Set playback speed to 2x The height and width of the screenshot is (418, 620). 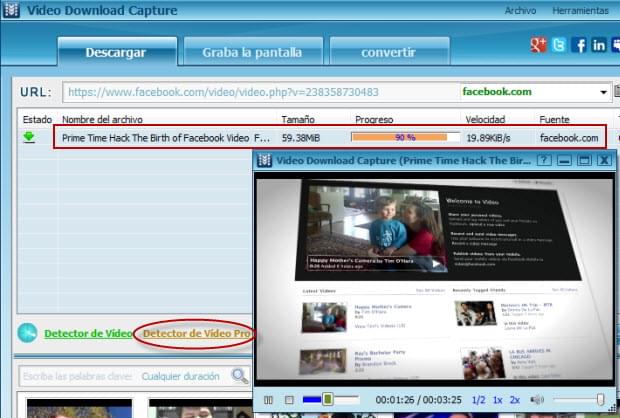pyautogui.click(x=515, y=400)
